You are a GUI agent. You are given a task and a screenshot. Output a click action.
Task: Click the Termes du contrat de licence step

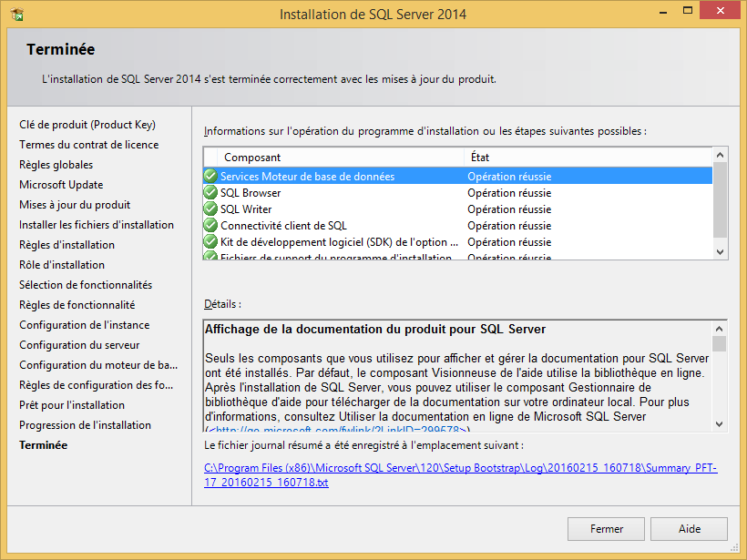pos(88,144)
